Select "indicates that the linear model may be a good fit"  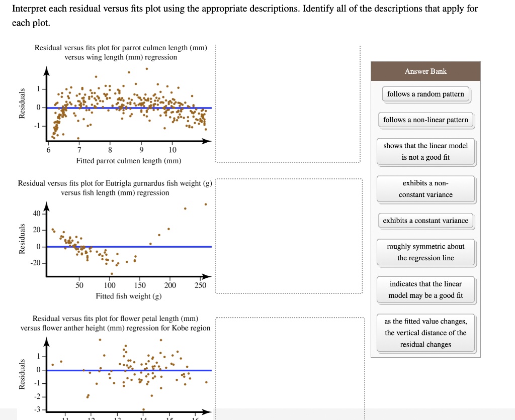[426, 290]
